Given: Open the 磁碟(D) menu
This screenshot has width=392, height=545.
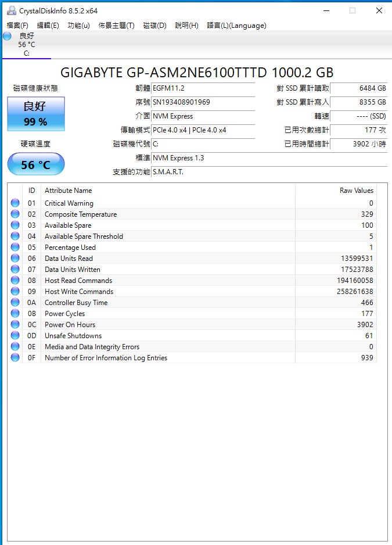Looking at the screenshot, I should tap(154, 26).
